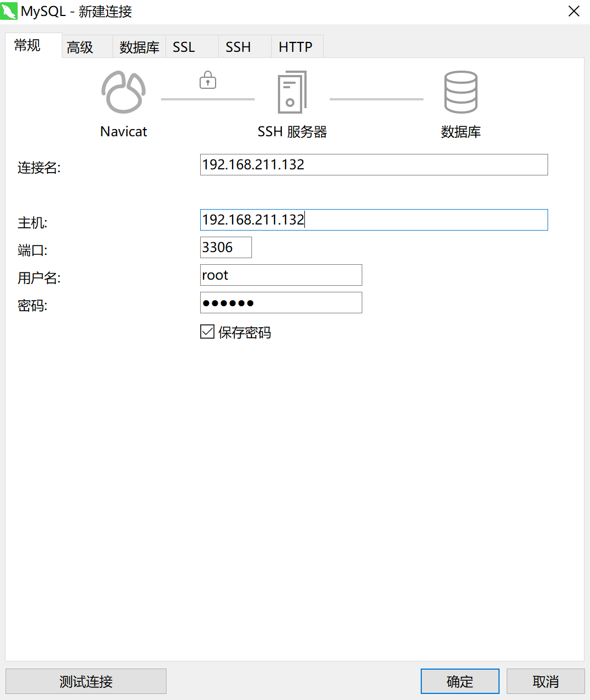Click the 端口 field showing 3306

pyautogui.click(x=226, y=247)
